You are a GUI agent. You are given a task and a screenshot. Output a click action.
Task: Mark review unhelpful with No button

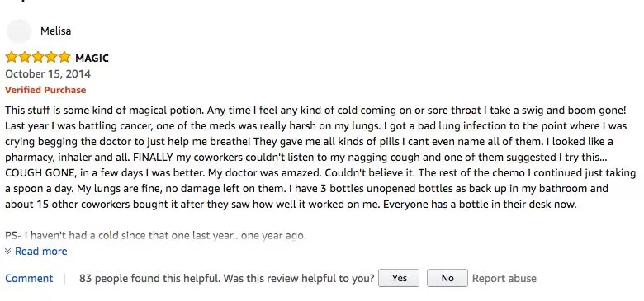click(x=447, y=278)
